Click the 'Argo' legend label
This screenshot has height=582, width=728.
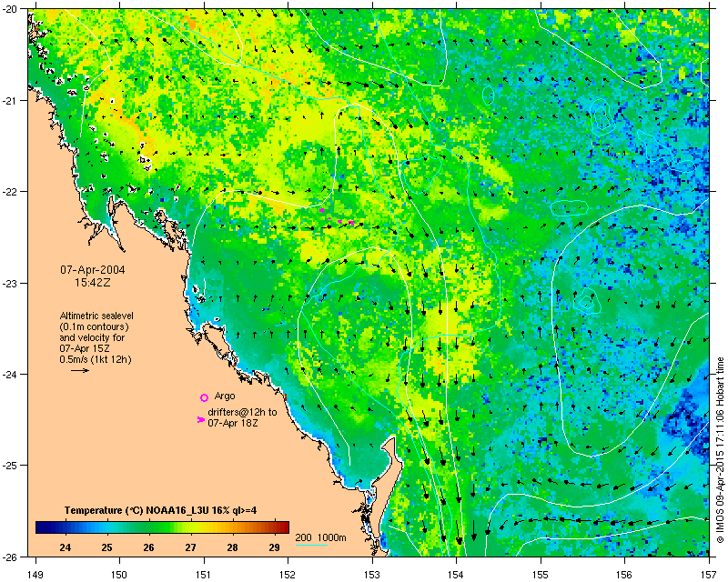point(225,396)
